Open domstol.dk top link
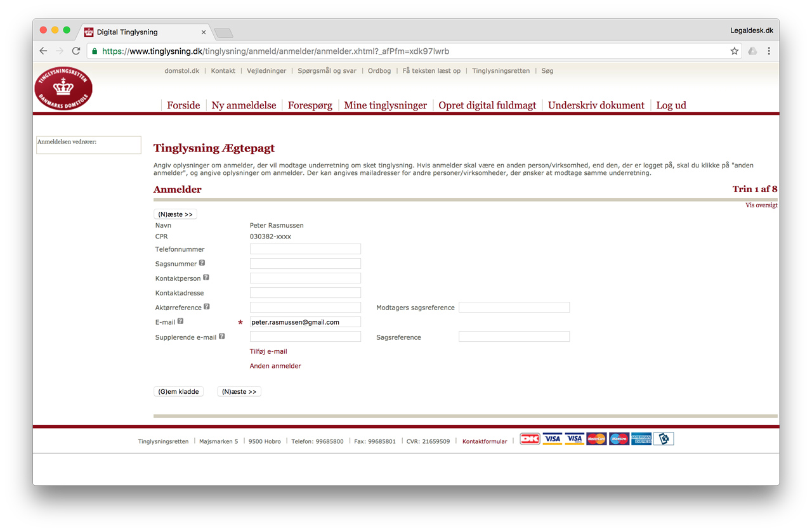The width and height of the screenshot is (812, 532). [x=181, y=71]
